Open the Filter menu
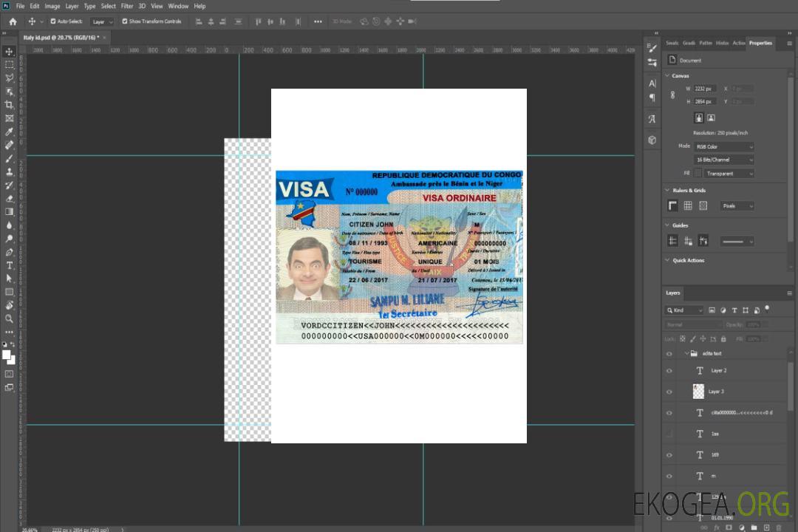798x532 pixels. (127, 6)
